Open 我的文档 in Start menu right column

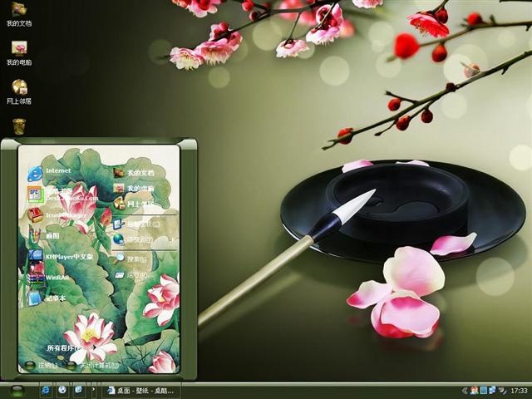134,173
